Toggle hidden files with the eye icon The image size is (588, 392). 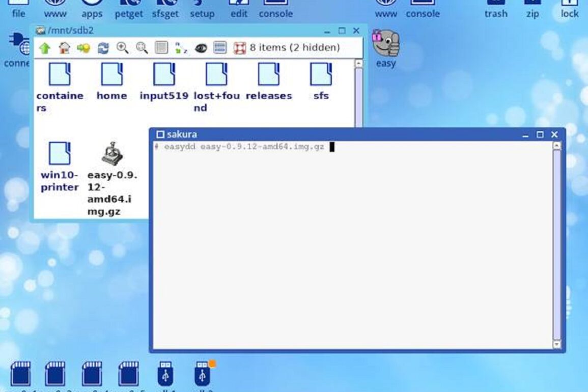201,48
